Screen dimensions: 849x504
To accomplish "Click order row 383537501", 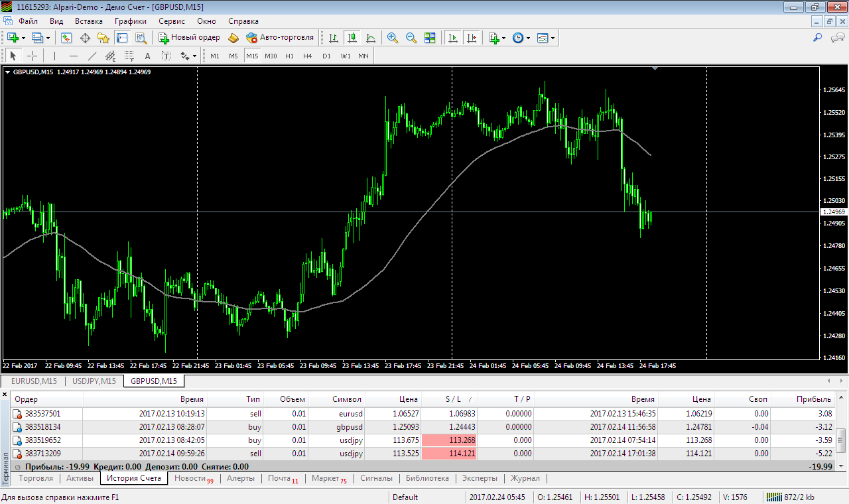I will coord(423,414).
